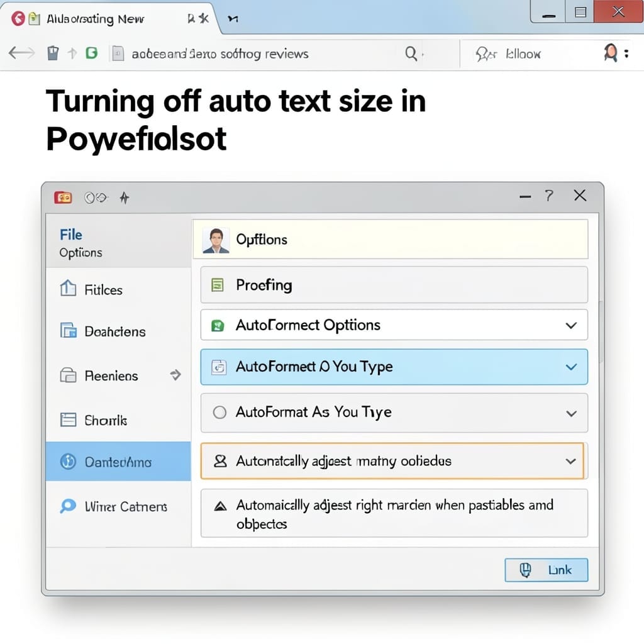Click the icon in highlighted AutoFormect row
644x644 pixels.
(219, 367)
